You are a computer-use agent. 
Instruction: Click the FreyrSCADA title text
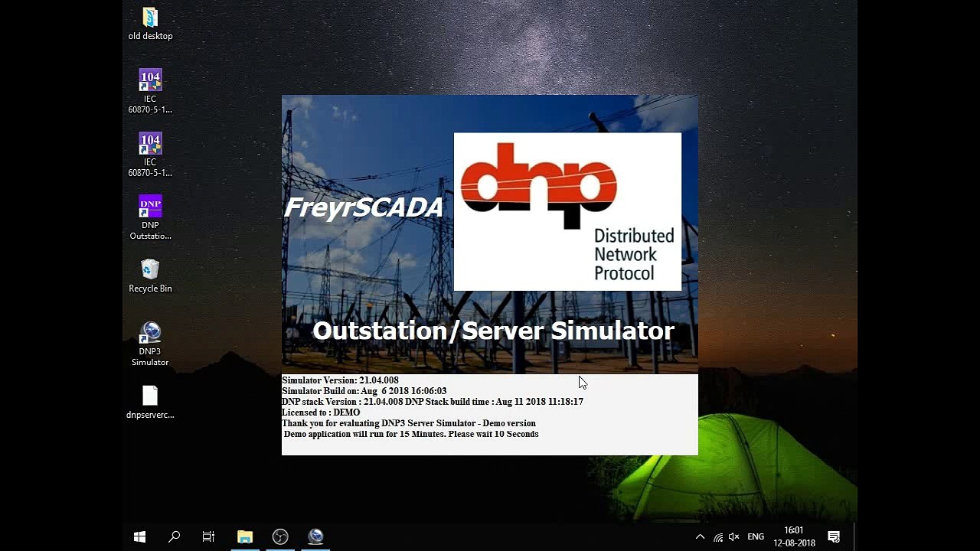click(x=364, y=207)
